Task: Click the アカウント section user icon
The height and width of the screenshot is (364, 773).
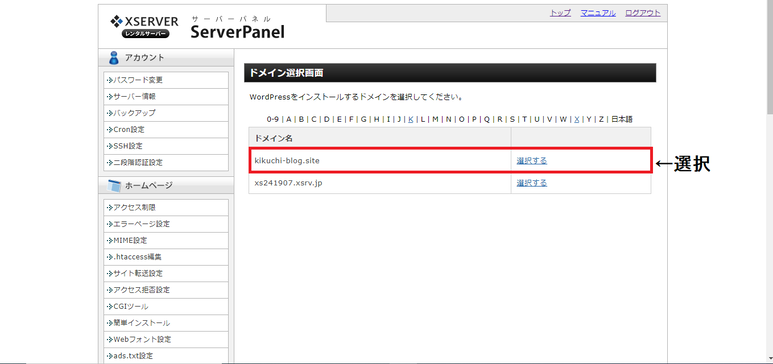Action: pos(114,58)
